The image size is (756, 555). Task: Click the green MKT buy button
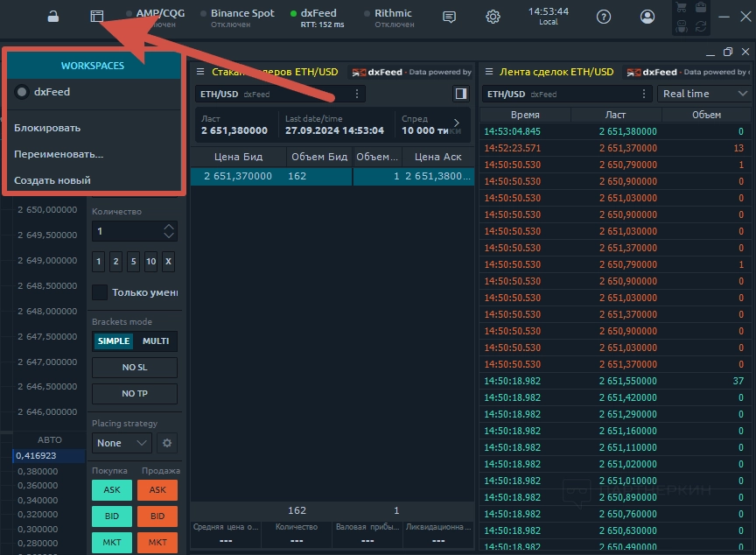pos(112,543)
